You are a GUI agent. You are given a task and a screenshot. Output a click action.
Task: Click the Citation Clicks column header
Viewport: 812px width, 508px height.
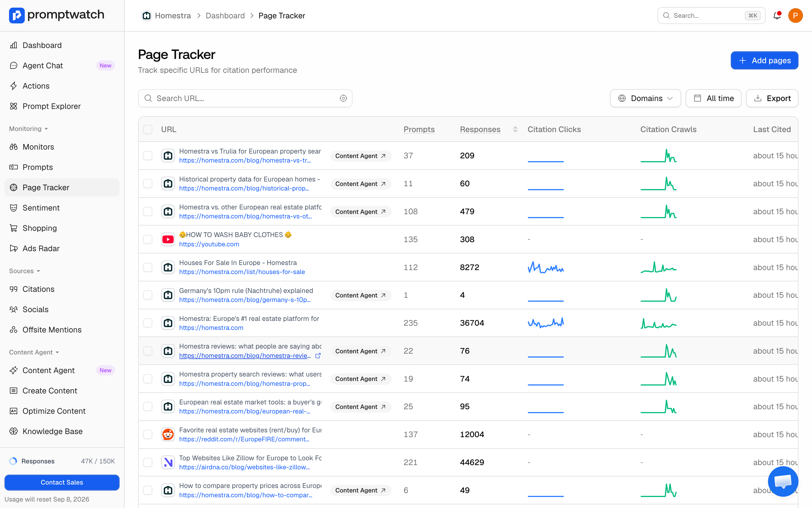pos(554,129)
